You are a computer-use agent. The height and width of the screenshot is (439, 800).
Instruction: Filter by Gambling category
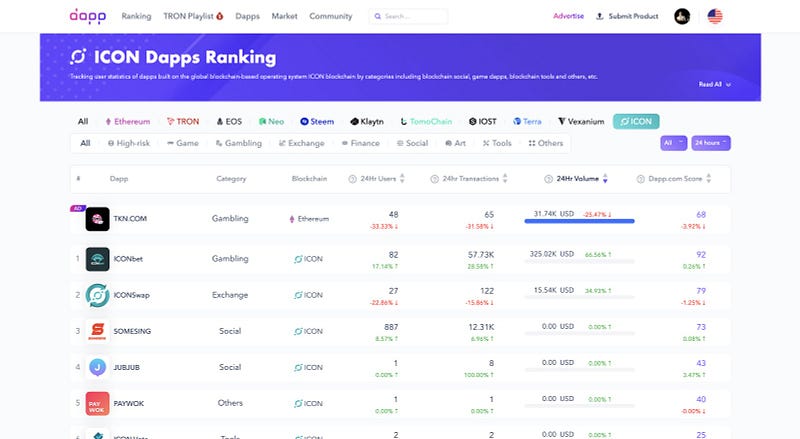tap(238, 143)
